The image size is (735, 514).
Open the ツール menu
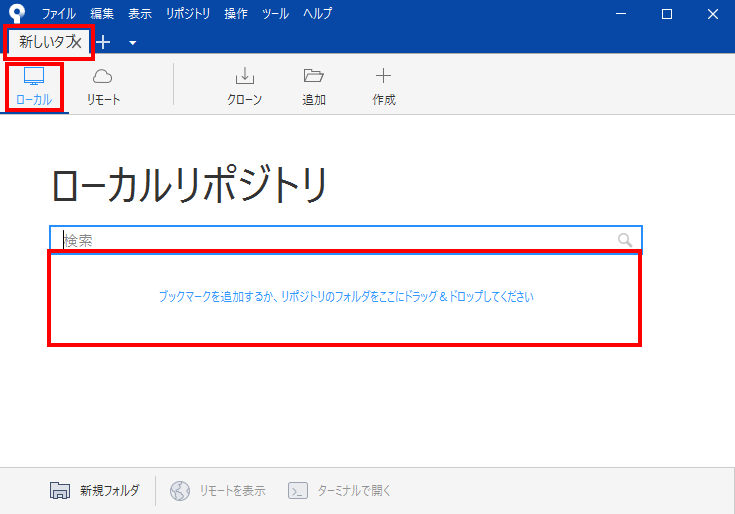coord(275,14)
